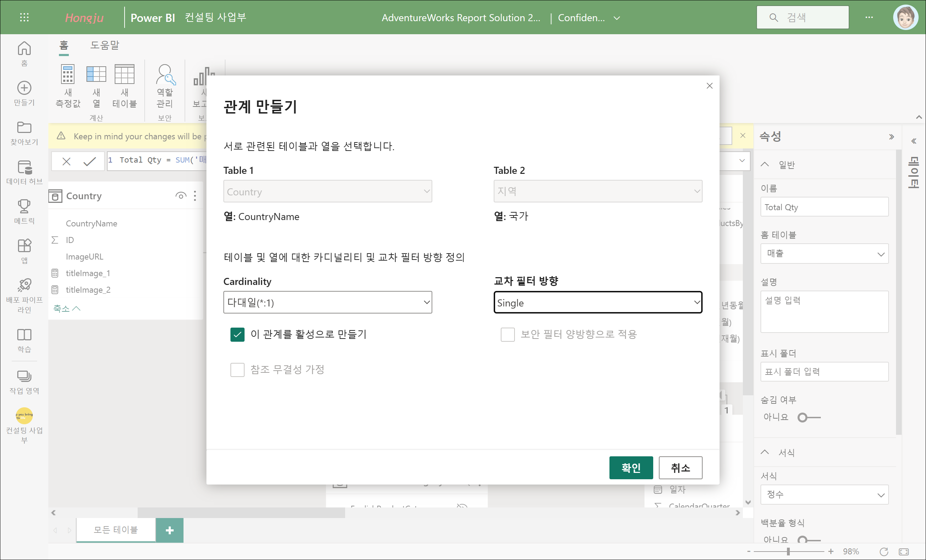Viewport: 926px width, 560px height.
Task: Open the Deployment Pipelines rocket icon
Action: pos(24,285)
